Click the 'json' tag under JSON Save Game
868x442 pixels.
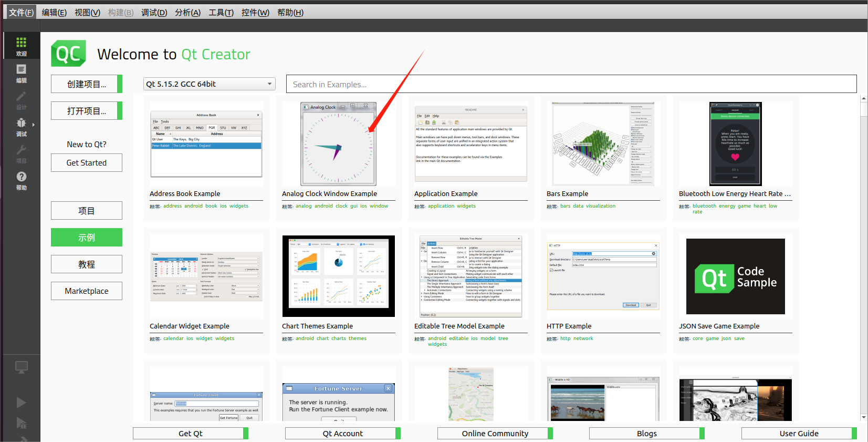click(x=726, y=338)
